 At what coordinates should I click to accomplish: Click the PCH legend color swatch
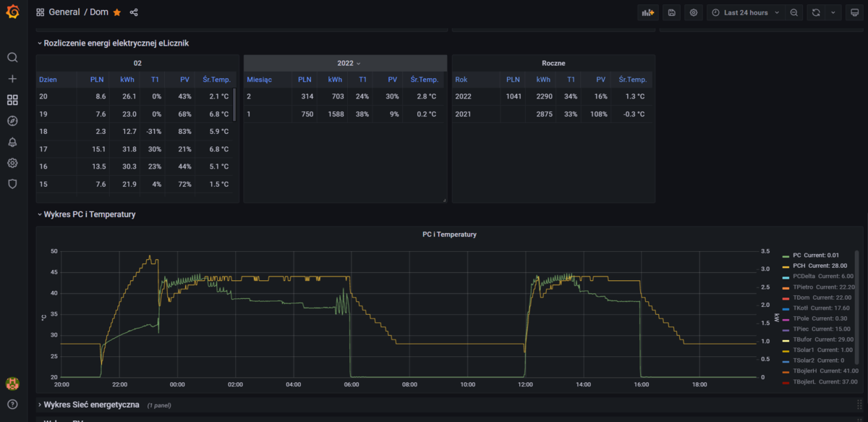coord(786,266)
